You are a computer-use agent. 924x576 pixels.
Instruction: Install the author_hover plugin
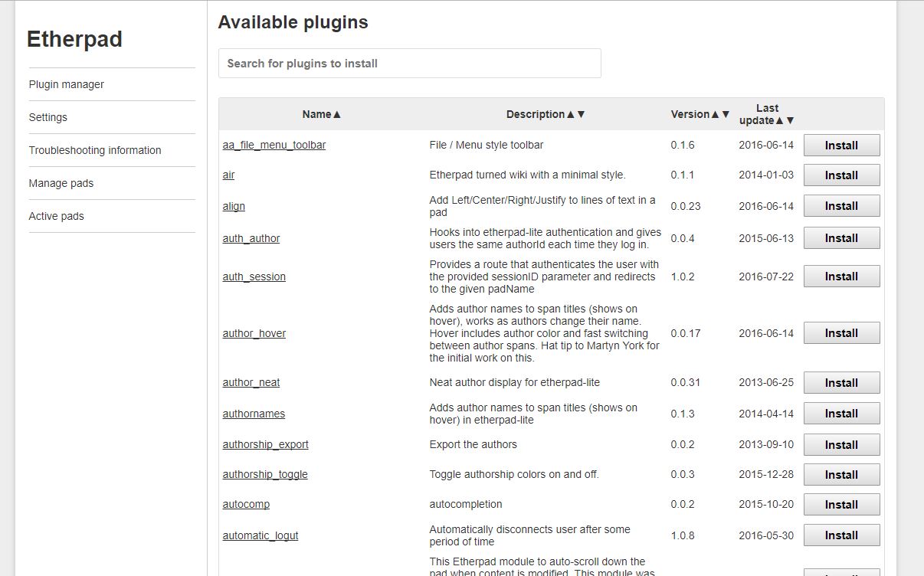click(840, 333)
